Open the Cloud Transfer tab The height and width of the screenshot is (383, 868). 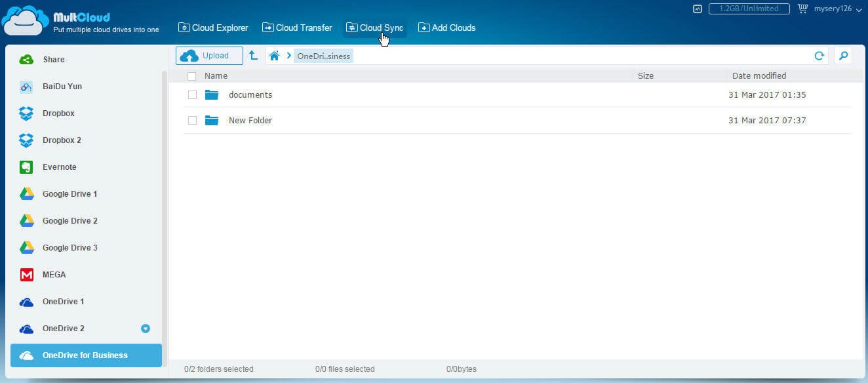click(297, 28)
